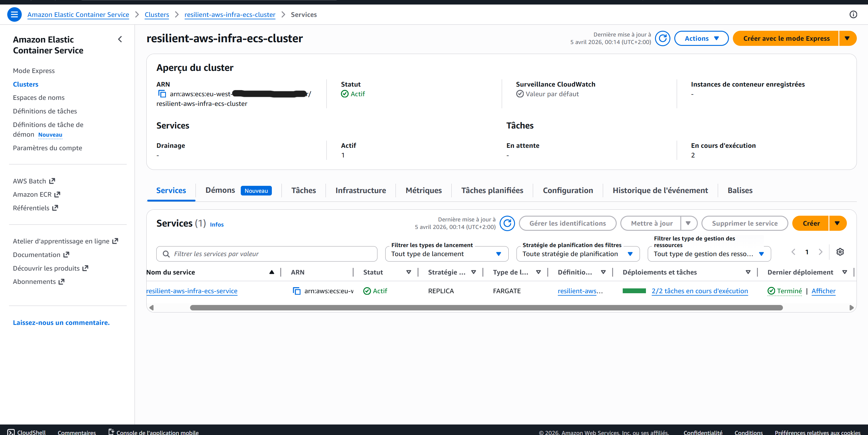Switch to the Métriques tab
Image resolution: width=868 pixels, height=435 pixels.
(x=423, y=191)
